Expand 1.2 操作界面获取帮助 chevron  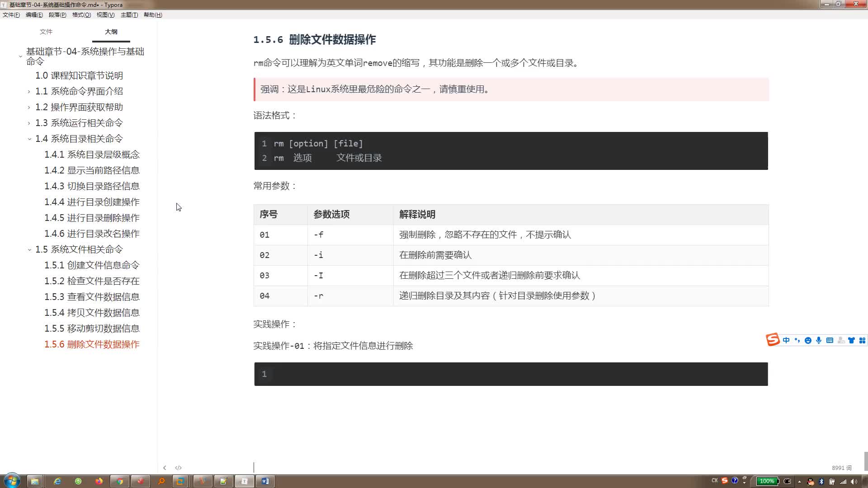[x=29, y=108]
